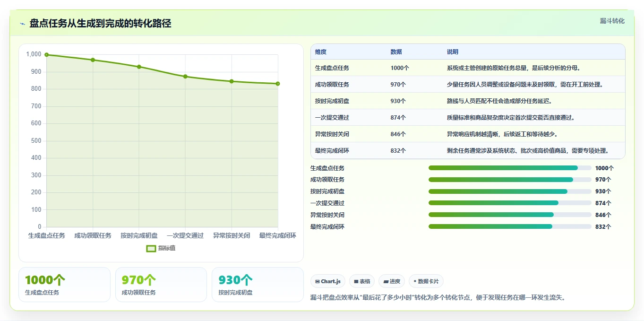Click the 最终完成闭环 x-axis label
This screenshot has width=644, height=321.
point(278,235)
